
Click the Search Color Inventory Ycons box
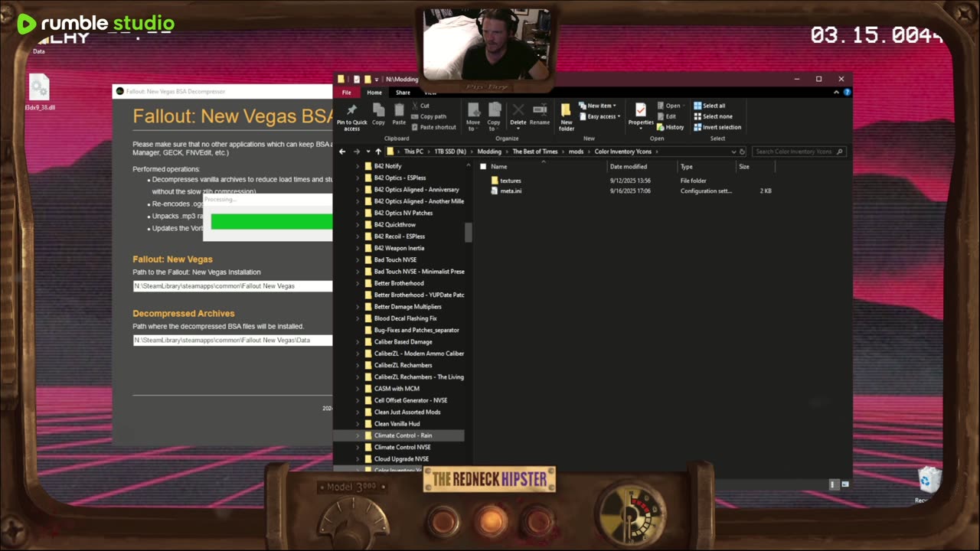coord(799,152)
